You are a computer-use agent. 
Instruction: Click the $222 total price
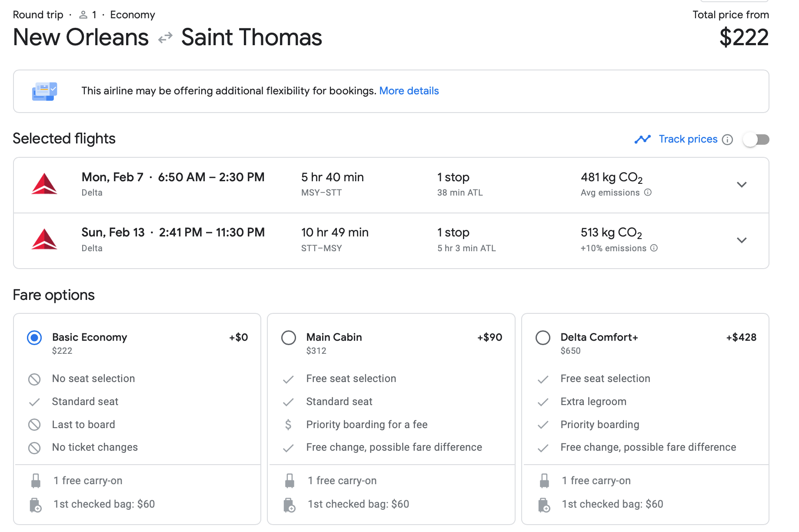click(744, 37)
